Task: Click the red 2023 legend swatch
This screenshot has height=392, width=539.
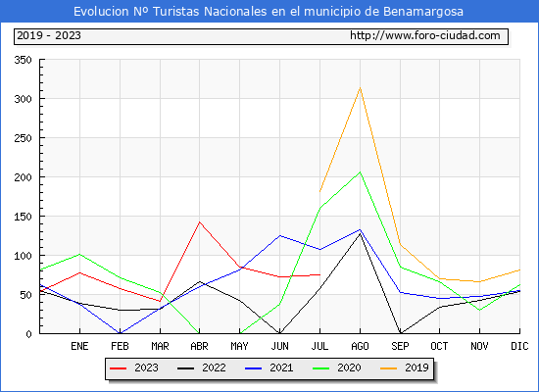Action: (x=118, y=368)
